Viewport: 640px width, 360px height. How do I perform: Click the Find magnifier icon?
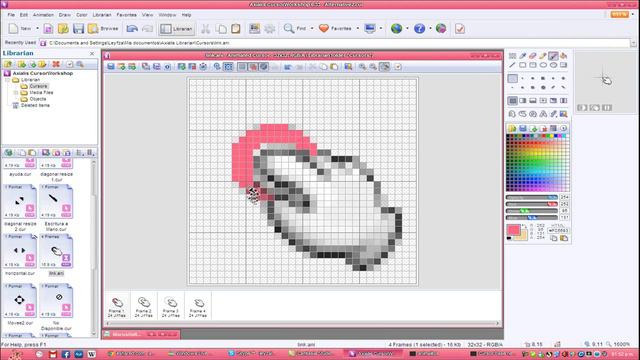pos(289,29)
